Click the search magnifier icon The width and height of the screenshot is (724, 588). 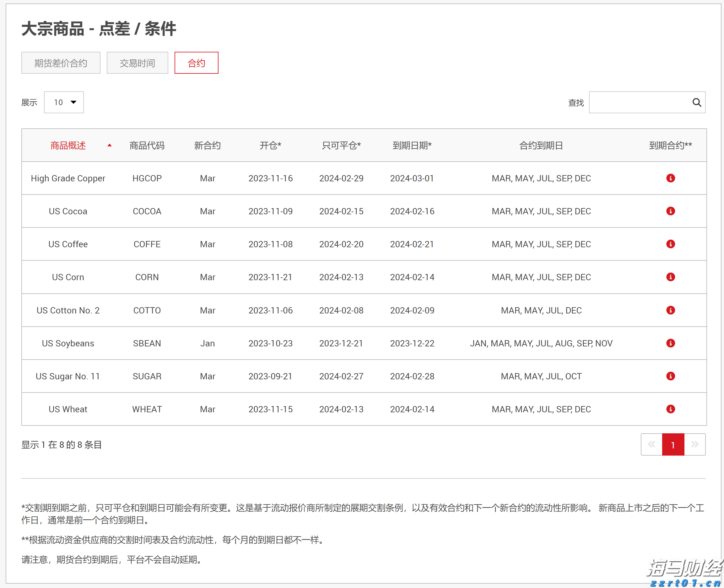pos(697,102)
